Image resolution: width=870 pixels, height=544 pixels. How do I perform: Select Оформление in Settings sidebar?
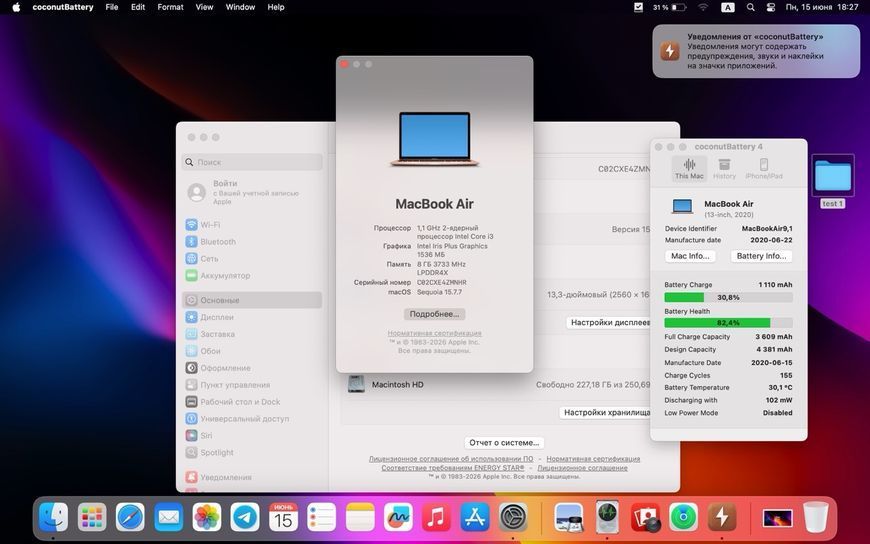(252, 368)
